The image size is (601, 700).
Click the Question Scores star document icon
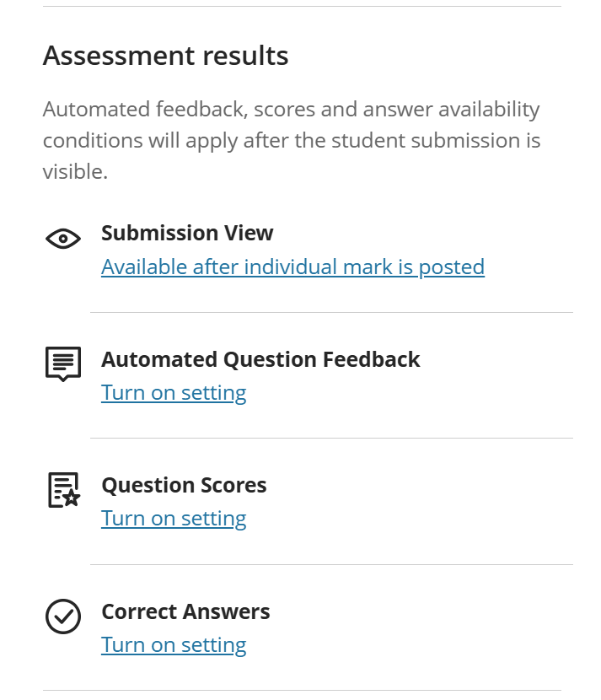tap(63, 490)
